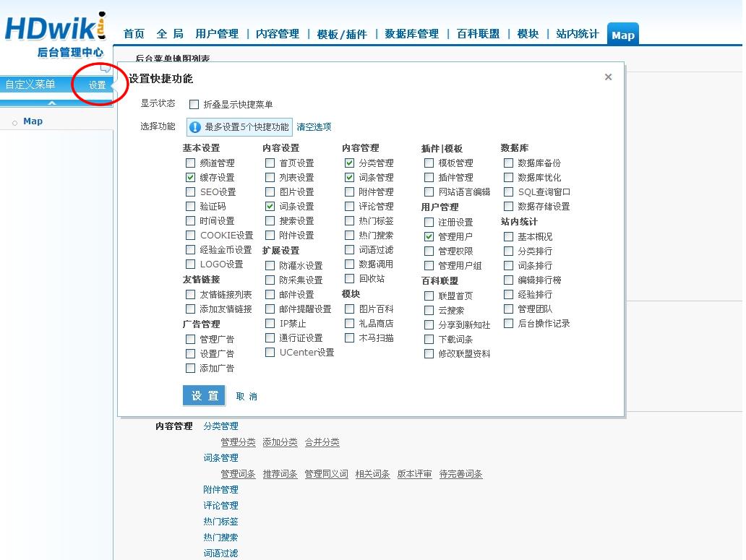The width and height of the screenshot is (746, 560).
Task: Open the 站内统计 top menu
Action: (x=578, y=34)
